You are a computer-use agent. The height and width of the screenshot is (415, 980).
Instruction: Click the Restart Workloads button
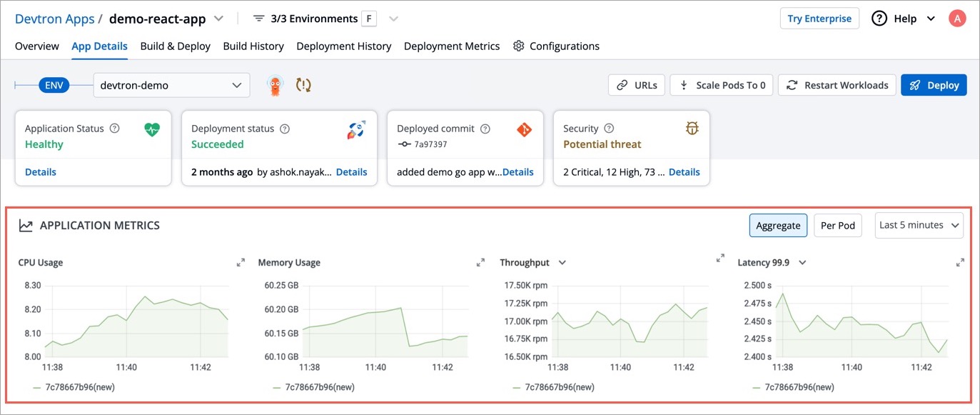[x=837, y=85]
